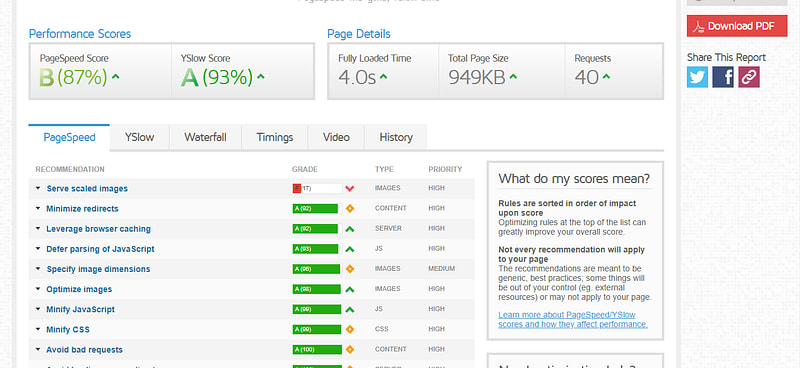Image resolution: width=800 pixels, height=368 pixels.
Task: Share report via Twitter icon
Action: (697, 77)
